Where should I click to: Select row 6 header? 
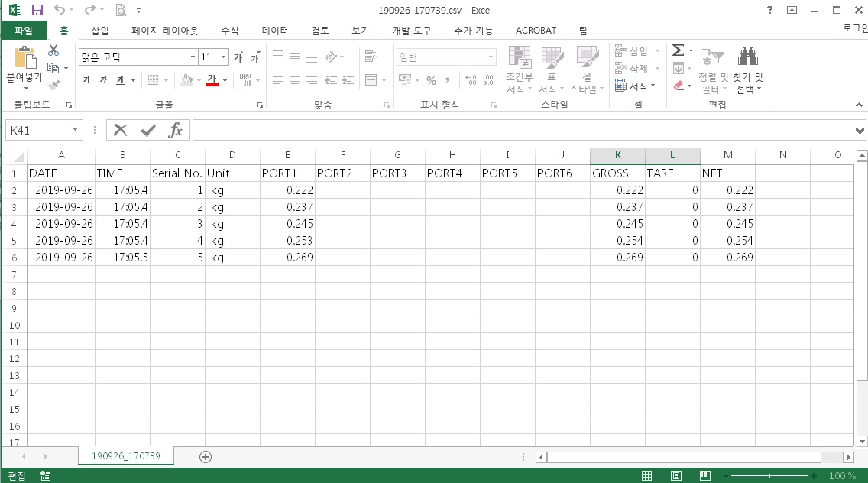tap(15, 258)
